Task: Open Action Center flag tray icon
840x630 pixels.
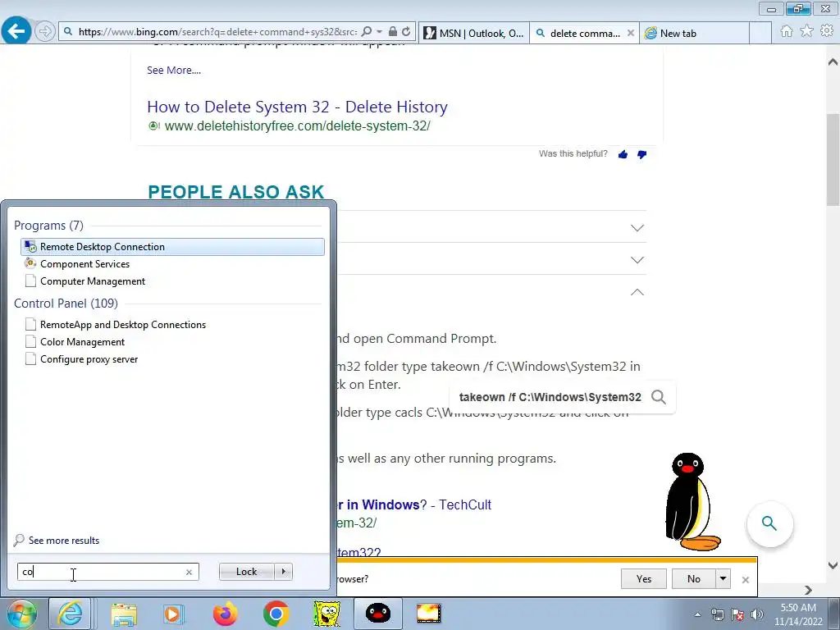Action: (737, 614)
